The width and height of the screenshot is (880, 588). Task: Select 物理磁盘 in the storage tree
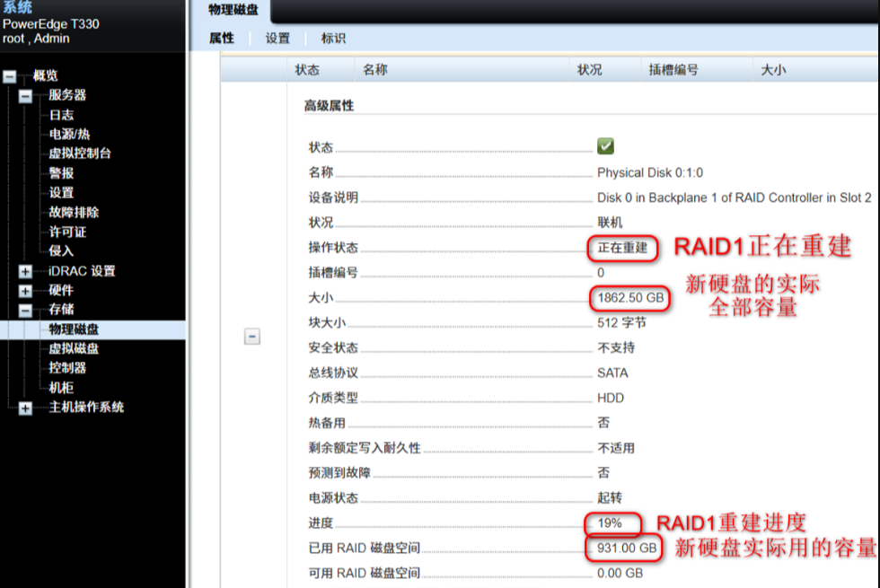pos(74,329)
